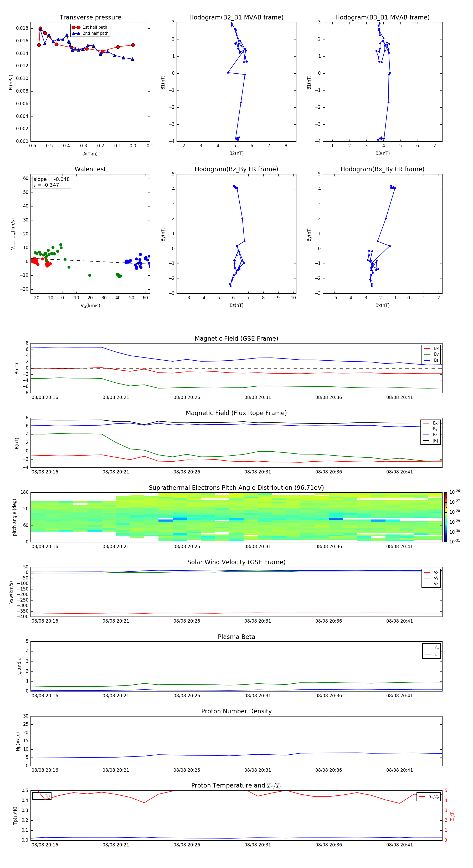This screenshot has width=473, height=868.
Task: Click the 'Hodogram(Bx_By FR frame)' title
Action: (x=382, y=169)
